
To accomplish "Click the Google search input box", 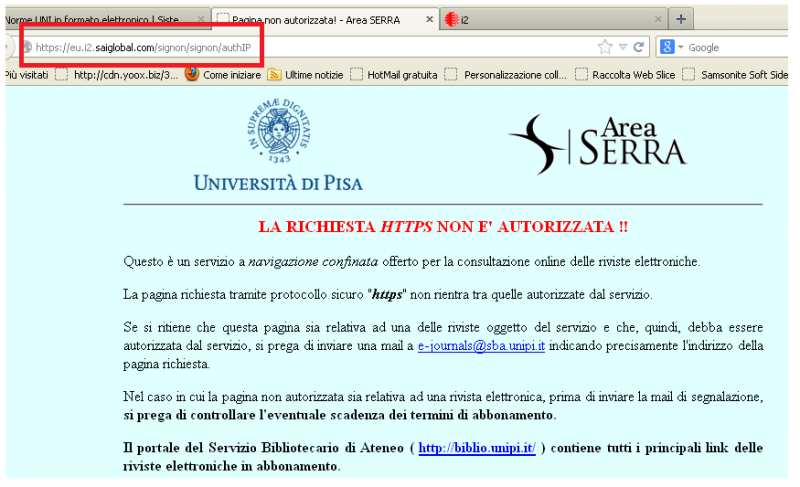I will [x=740, y=47].
